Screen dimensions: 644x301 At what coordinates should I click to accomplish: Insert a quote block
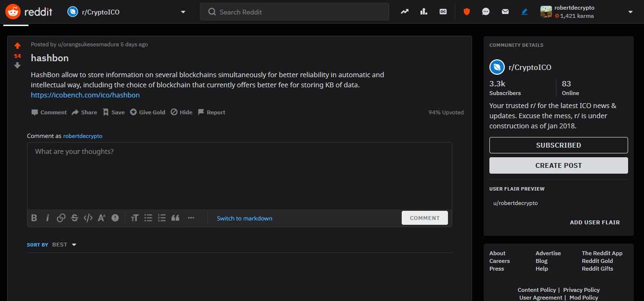point(175,218)
